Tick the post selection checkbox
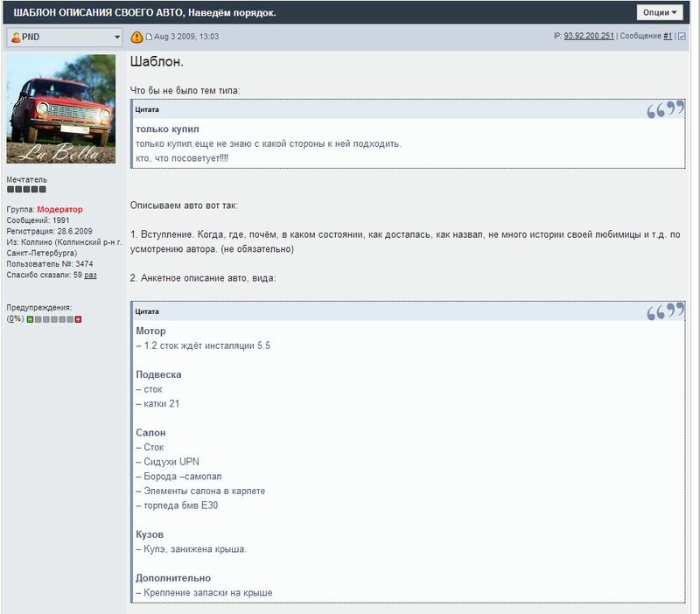 tap(682, 37)
